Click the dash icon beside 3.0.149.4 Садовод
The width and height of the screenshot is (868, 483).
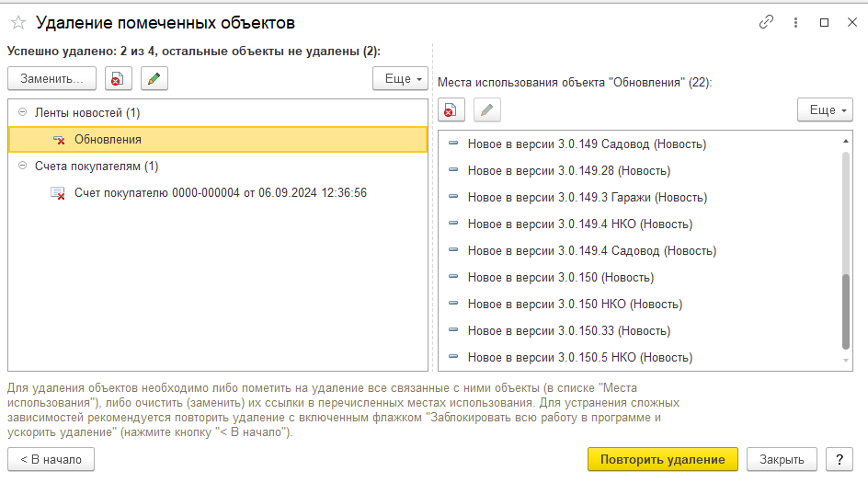[x=452, y=250]
